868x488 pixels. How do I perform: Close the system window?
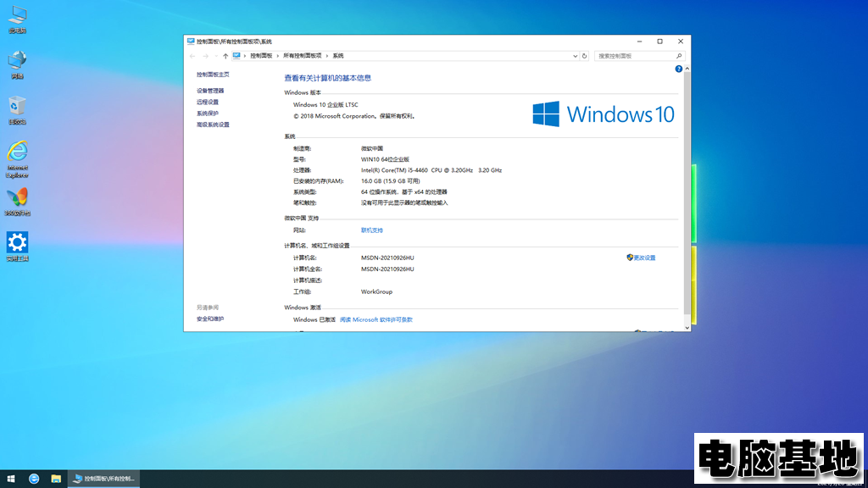tap(681, 42)
